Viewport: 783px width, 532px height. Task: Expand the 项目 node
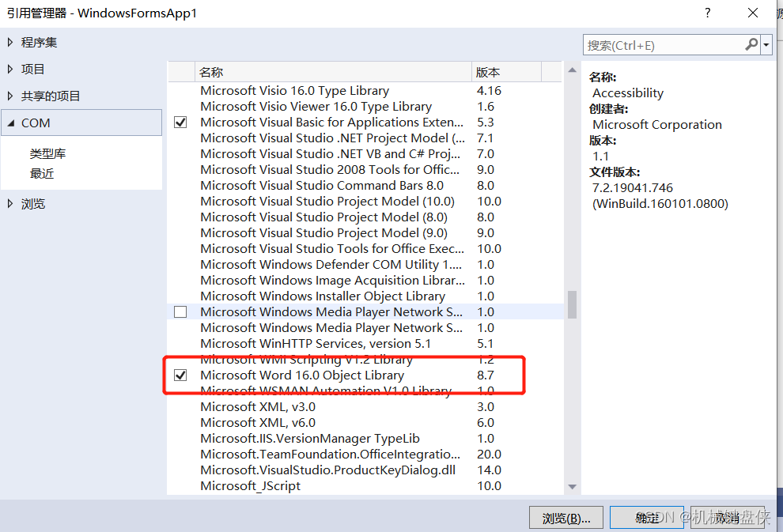[x=10, y=69]
